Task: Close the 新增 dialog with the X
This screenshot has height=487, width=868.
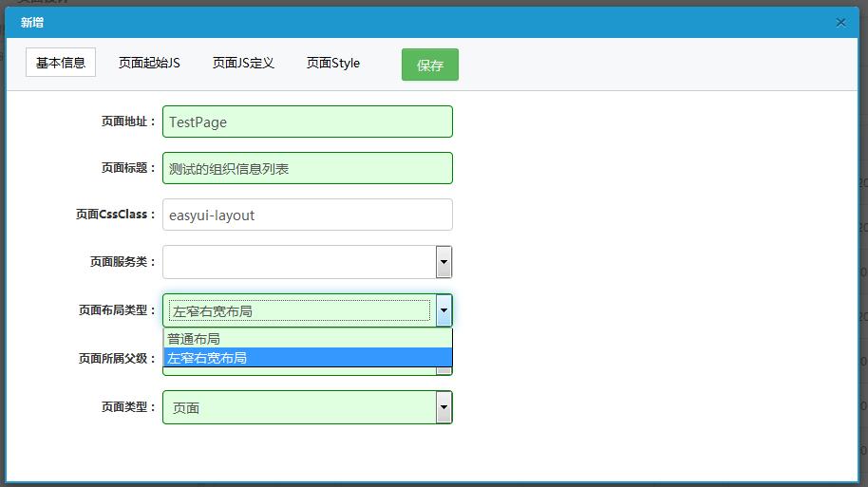Action: [x=840, y=23]
